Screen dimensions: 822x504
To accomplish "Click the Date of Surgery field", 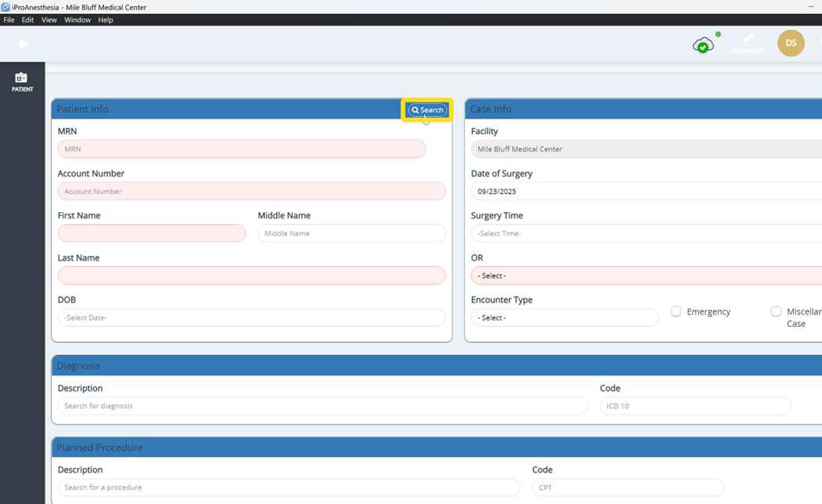I will [x=645, y=191].
